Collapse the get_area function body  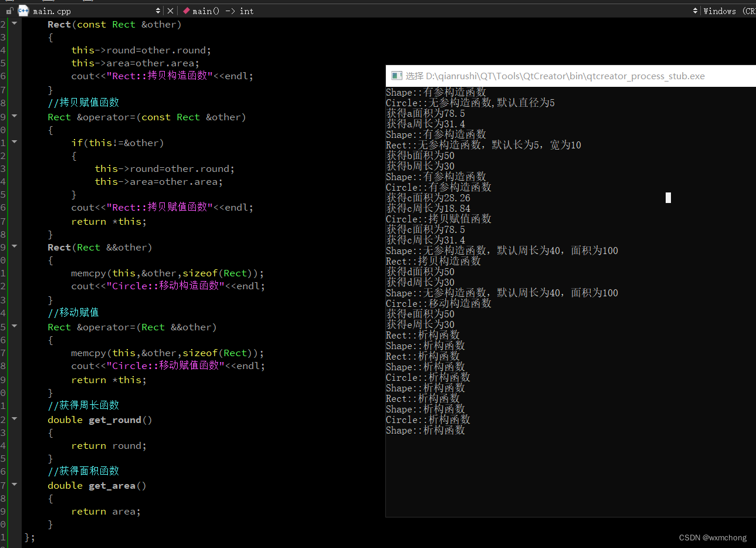(x=14, y=485)
